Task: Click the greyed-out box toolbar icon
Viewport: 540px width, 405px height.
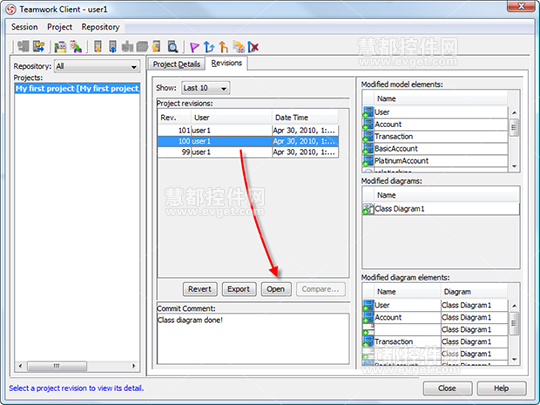Action: pos(142,46)
